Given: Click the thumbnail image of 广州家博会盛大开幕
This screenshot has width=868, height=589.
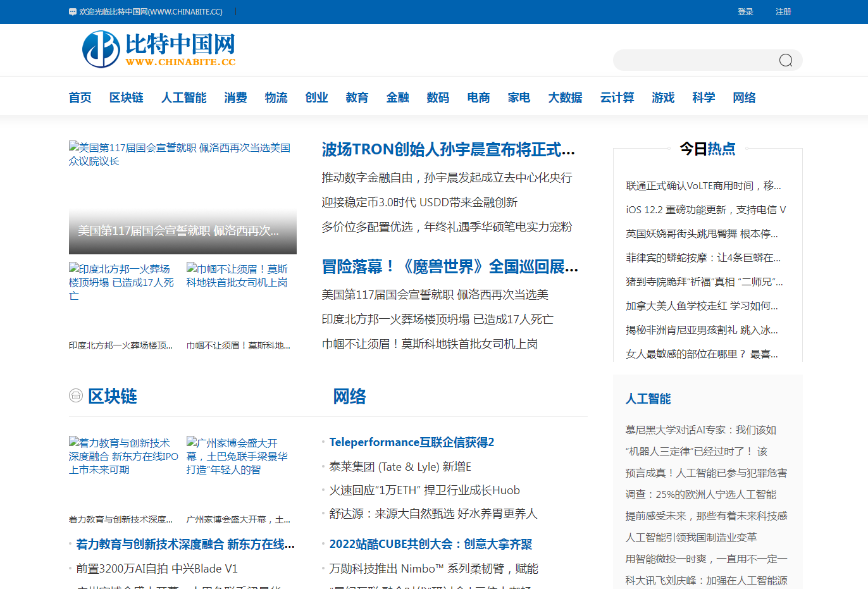Looking at the screenshot, I should pyautogui.click(x=242, y=473).
